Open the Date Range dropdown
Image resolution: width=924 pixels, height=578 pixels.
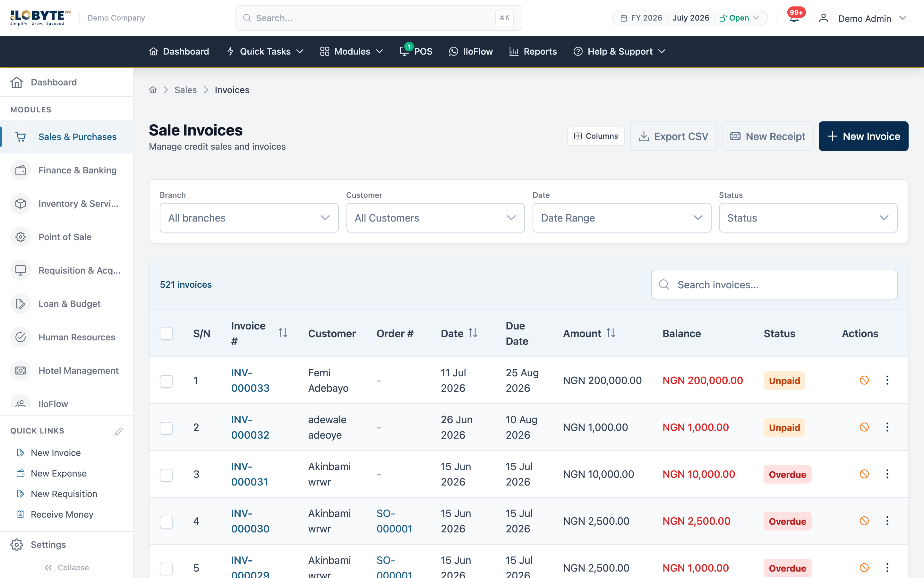(x=621, y=218)
